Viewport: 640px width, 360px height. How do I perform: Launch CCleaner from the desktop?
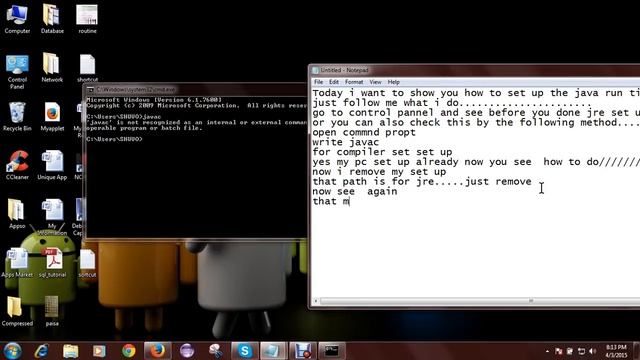(17, 165)
